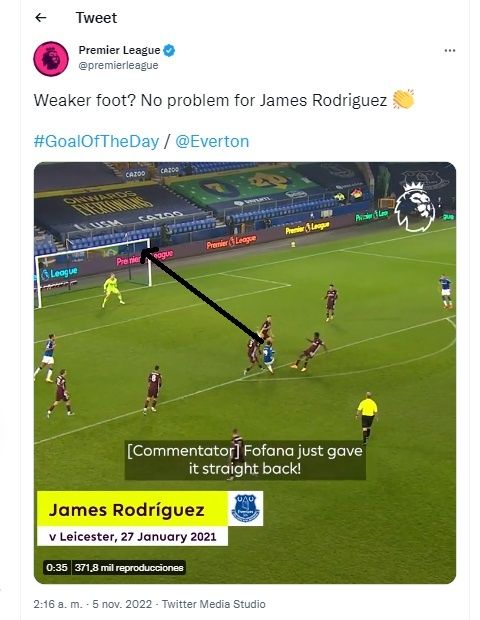Click the clapping hands emoji in tweet

click(x=403, y=100)
